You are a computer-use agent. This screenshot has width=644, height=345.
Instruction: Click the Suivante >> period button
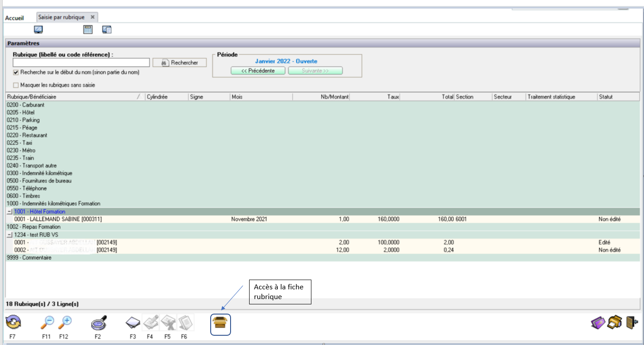(x=315, y=71)
